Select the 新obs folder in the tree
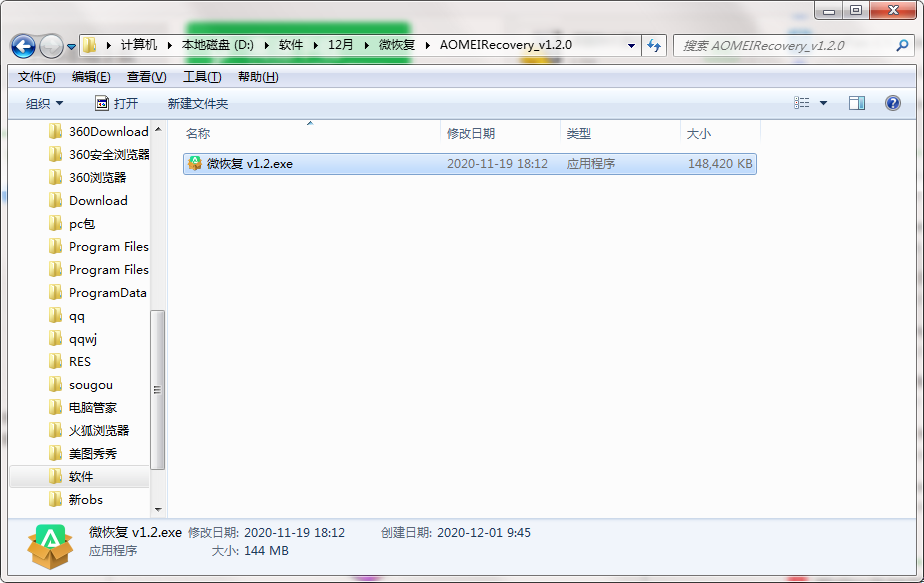 [85, 500]
